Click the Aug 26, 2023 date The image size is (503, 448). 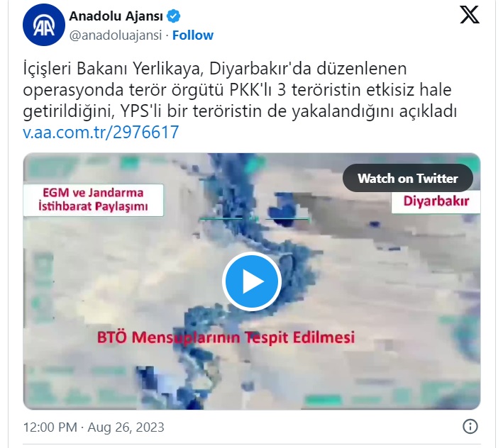point(126,427)
